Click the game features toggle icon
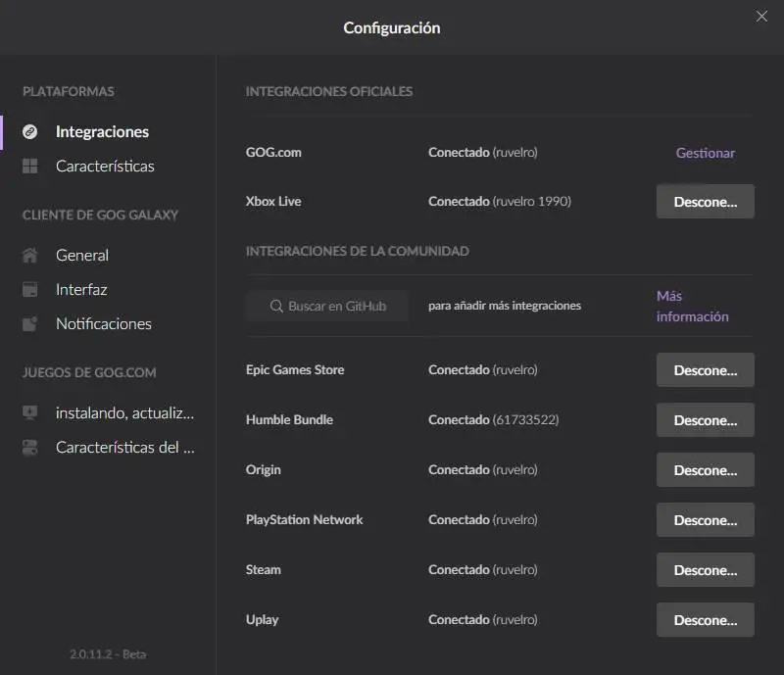The image size is (784, 675). tap(30, 448)
